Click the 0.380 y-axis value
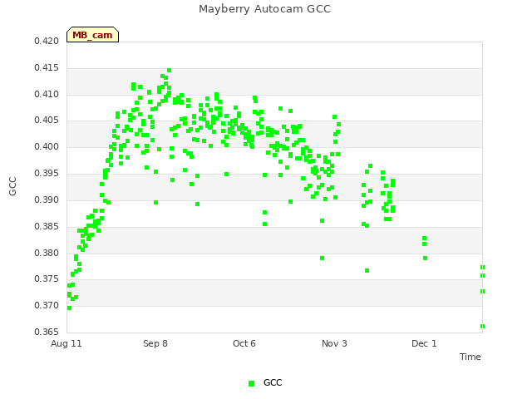532x399 pixels. point(47,253)
